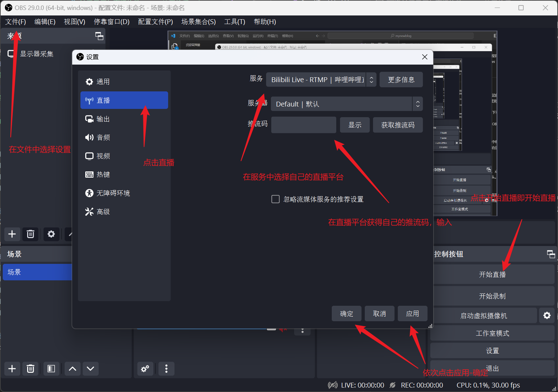
Task: Focus the stream key input field
Action: (304, 125)
